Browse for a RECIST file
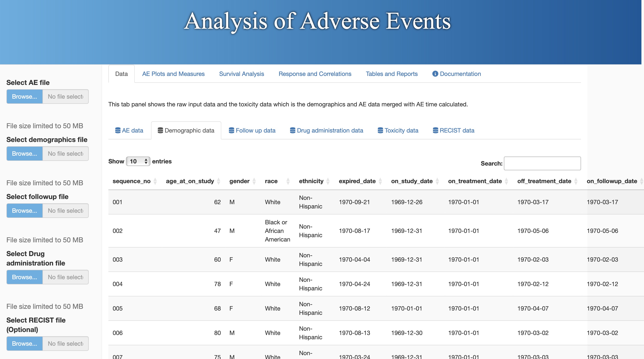 [24, 344]
